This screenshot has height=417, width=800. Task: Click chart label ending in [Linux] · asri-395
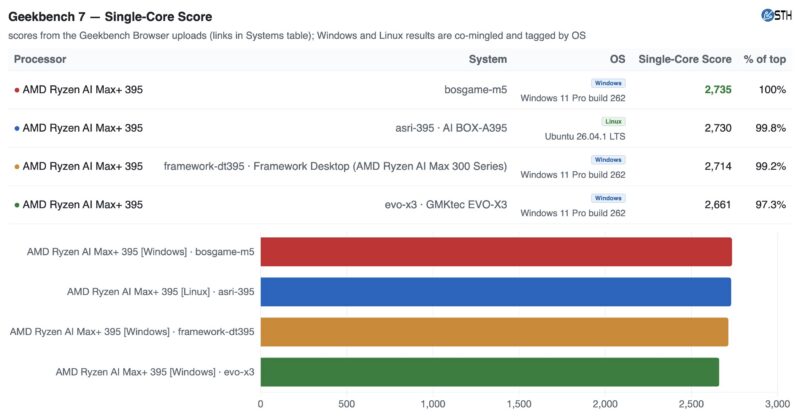click(160, 292)
